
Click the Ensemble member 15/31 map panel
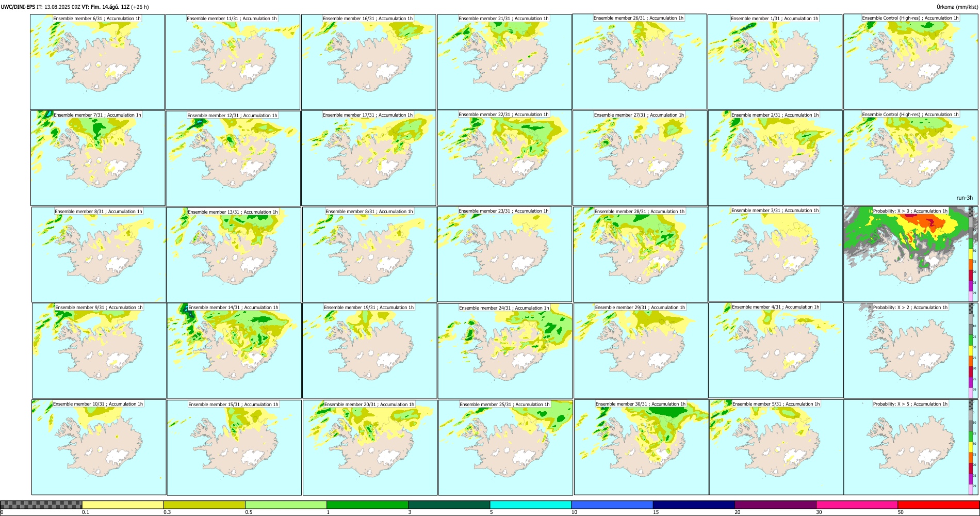pos(234,447)
